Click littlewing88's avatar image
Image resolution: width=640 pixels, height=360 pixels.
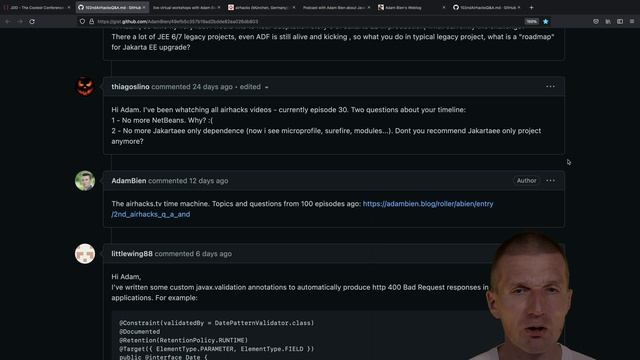tap(85, 253)
